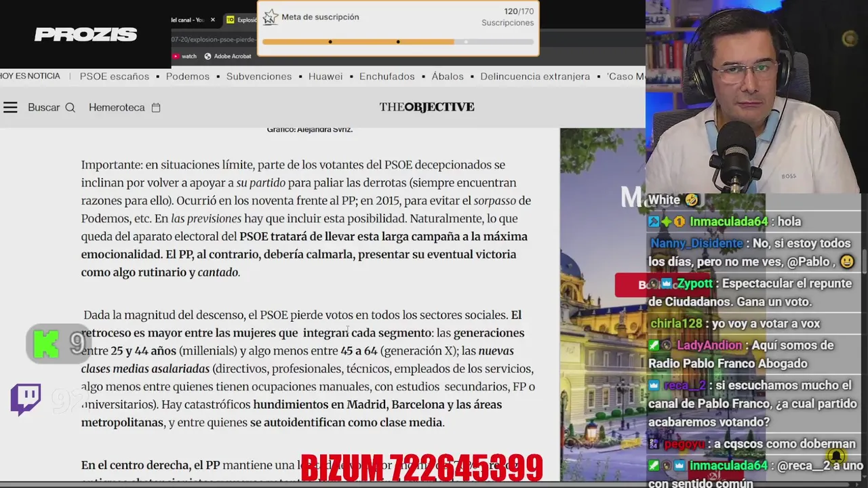Click blue hammer badge beside Inmaculada64 hola
868x488 pixels.
(654, 222)
